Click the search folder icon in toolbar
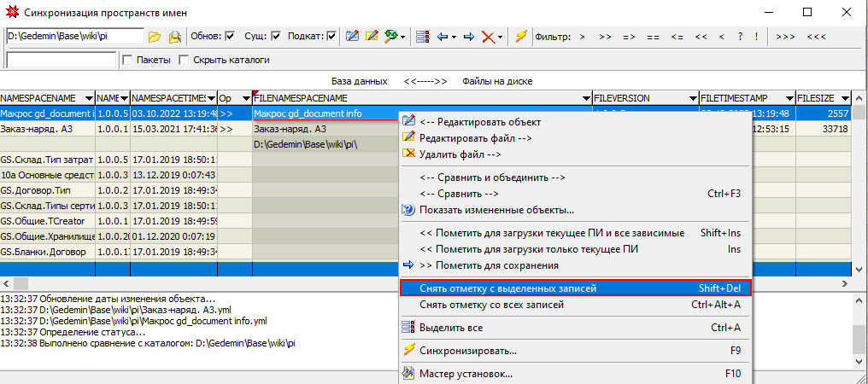This screenshot has width=868, height=384. [174, 37]
